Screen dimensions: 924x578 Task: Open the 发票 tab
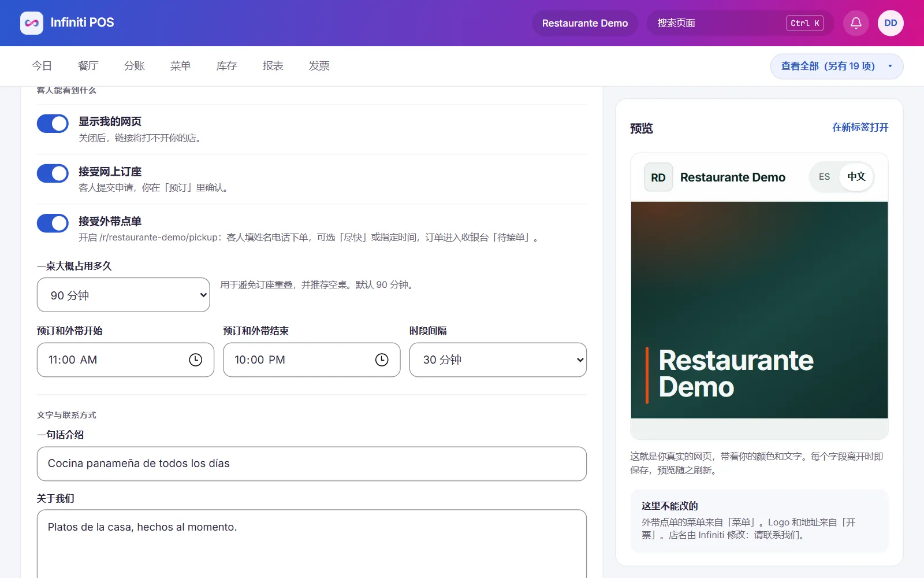(x=319, y=66)
